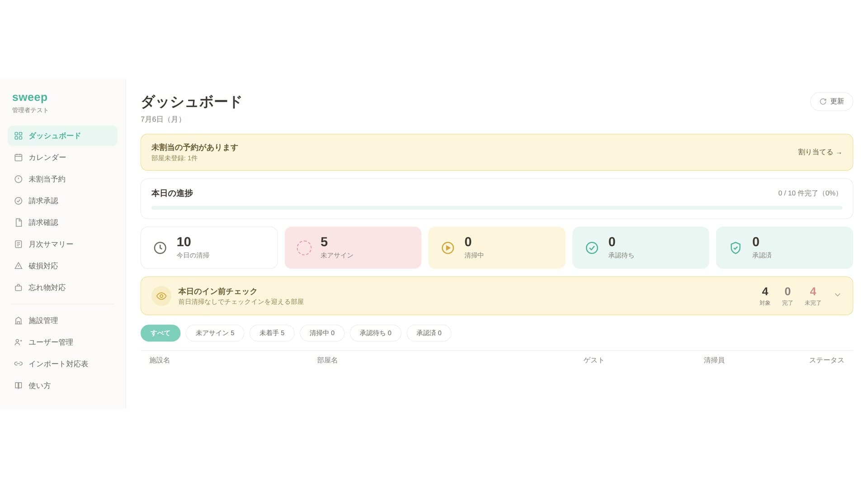The image size is (868, 488).
Task: Filter by 清掃中 0 chip
Action: (x=322, y=333)
